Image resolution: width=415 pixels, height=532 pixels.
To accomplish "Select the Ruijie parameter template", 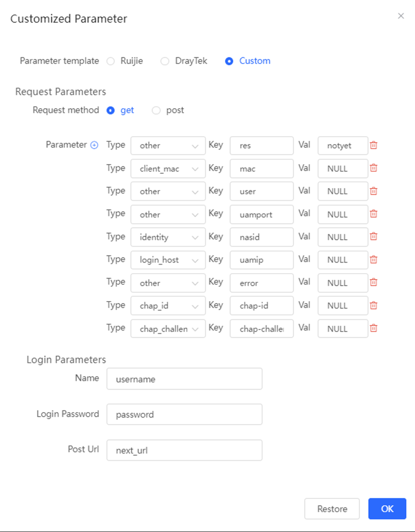I will click(111, 61).
